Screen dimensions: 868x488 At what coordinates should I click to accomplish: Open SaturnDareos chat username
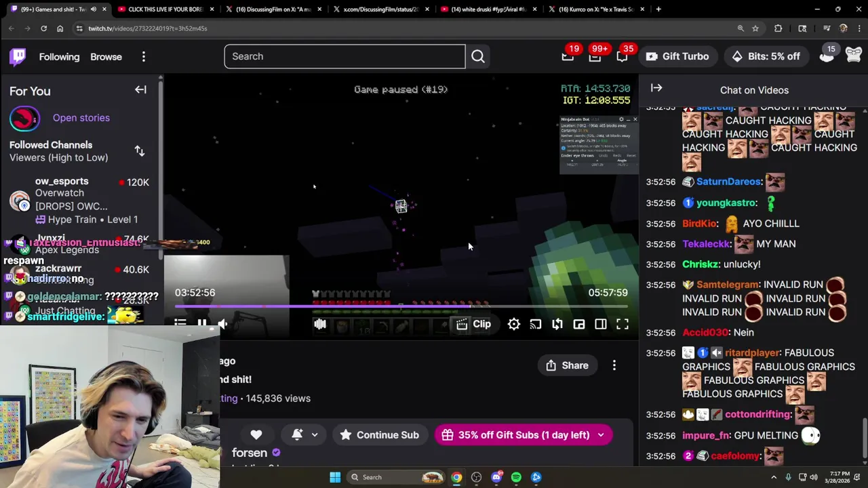click(728, 182)
